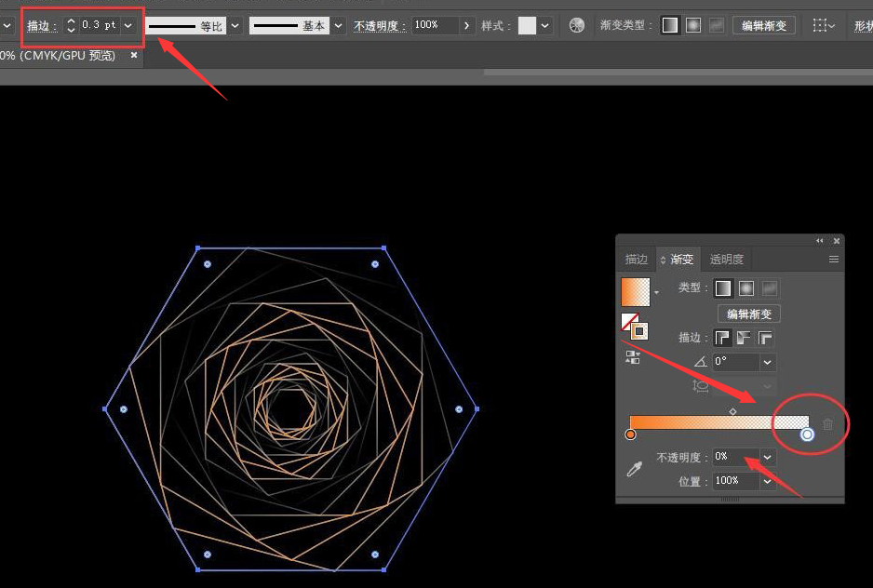The height and width of the screenshot is (588, 873).
Task: Open variable width profile 等比 dropdown
Action: (x=235, y=26)
